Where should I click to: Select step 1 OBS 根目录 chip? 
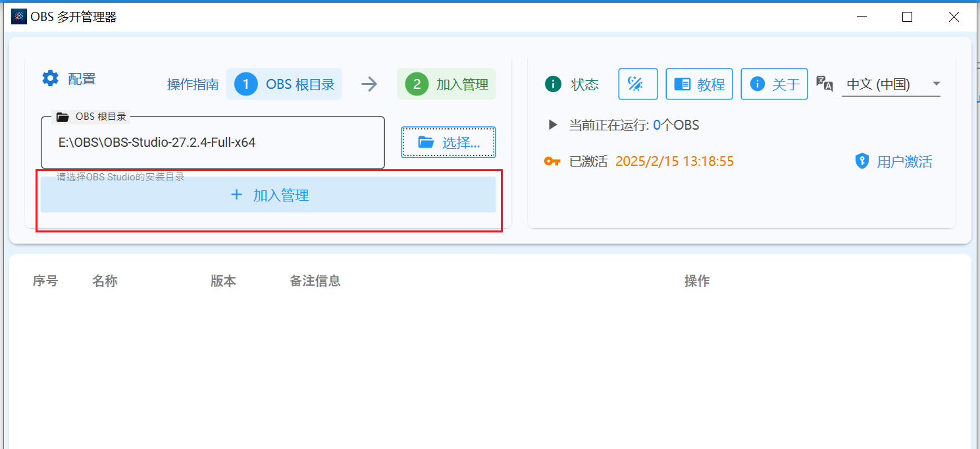coord(284,84)
